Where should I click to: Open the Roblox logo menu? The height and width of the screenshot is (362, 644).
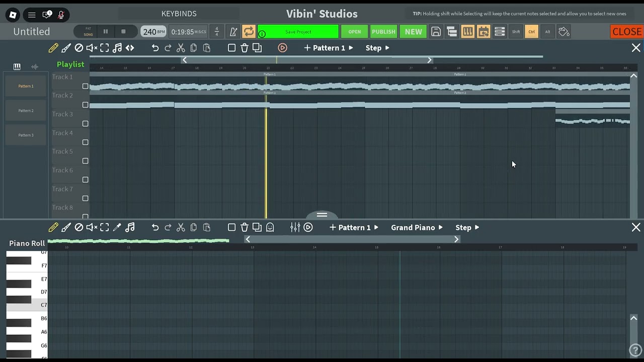tap(13, 15)
